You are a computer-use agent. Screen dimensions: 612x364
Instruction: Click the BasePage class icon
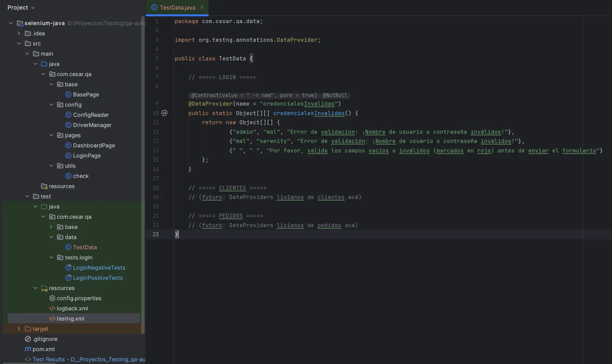[x=68, y=94]
